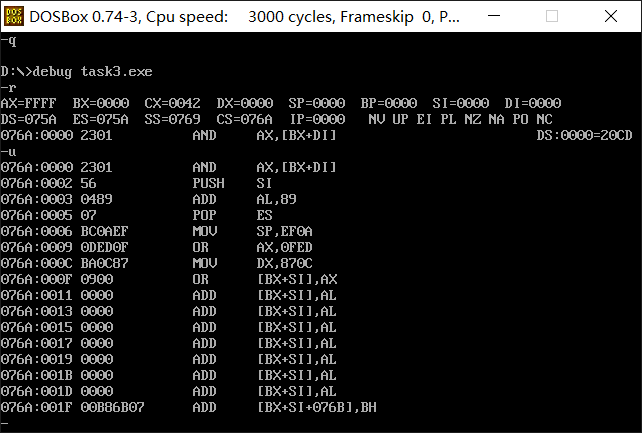Click the -u command line
The height and width of the screenshot is (433, 642).
point(9,151)
